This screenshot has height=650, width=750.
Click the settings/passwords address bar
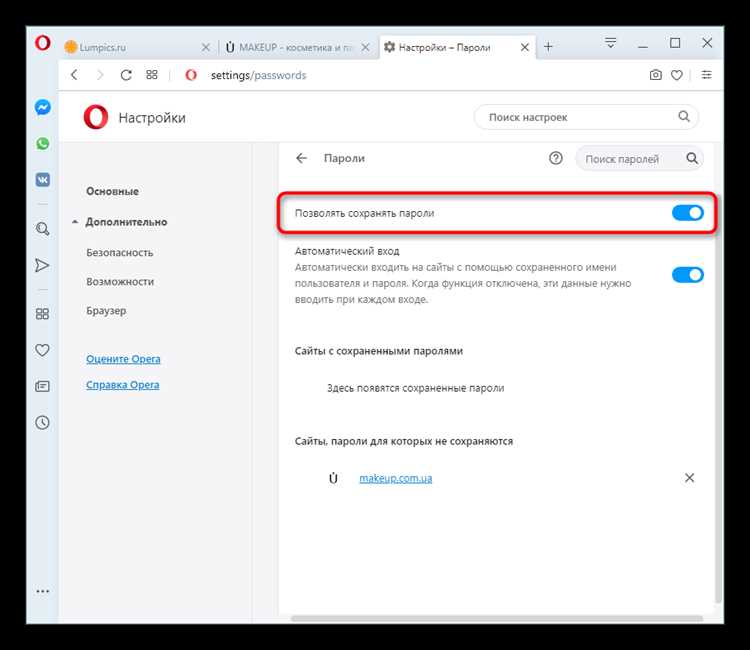point(258,75)
